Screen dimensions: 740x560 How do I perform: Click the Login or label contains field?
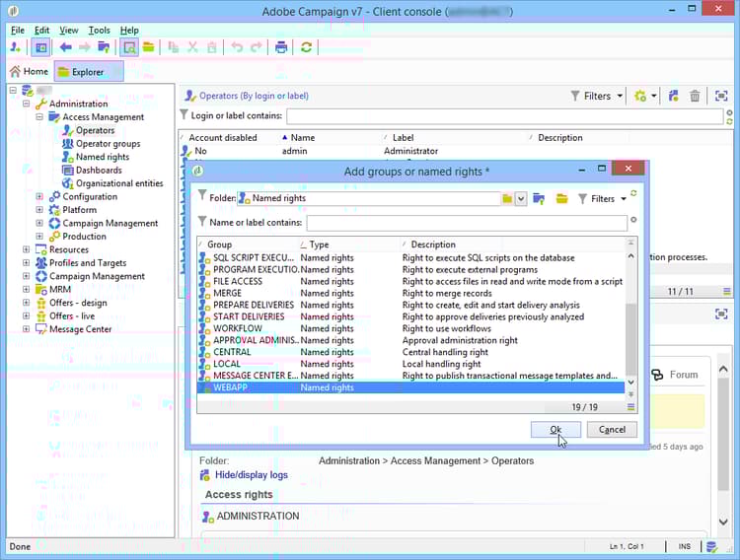click(x=505, y=116)
